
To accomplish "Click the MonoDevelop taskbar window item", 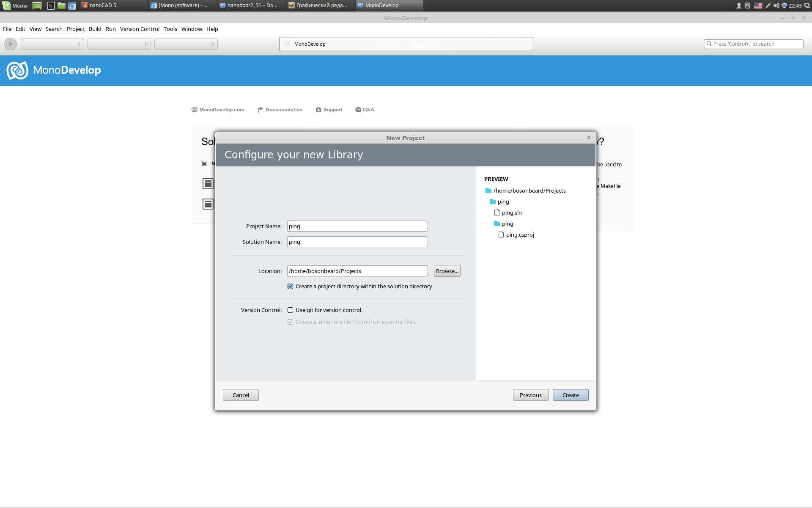I will pyautogui.click(x=389, y=6).
